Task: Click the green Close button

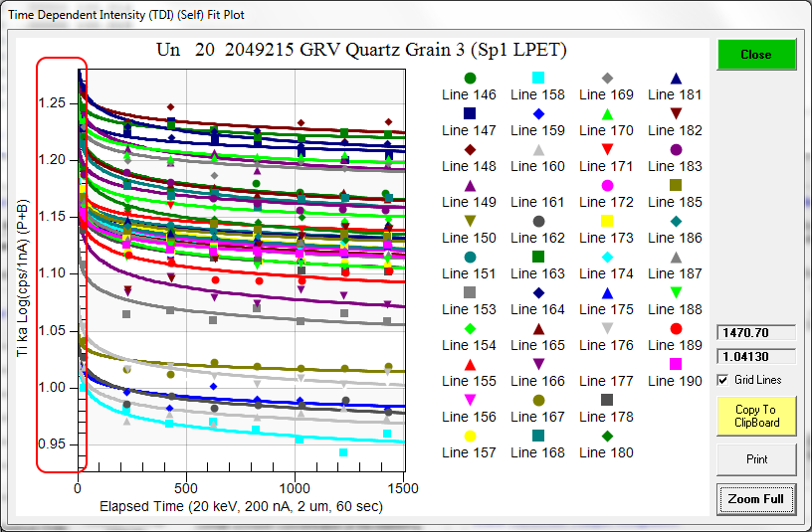Action: (x=756, y=55)
